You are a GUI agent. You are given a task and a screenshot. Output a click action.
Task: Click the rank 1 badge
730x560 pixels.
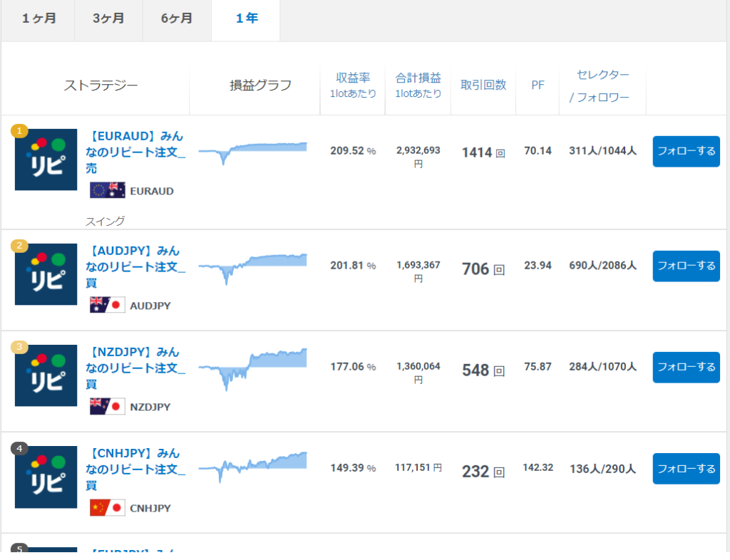[x=19, y=130]
